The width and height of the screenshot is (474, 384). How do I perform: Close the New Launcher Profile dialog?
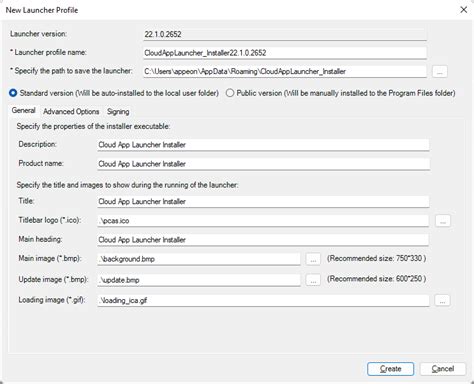click(464, 10)
